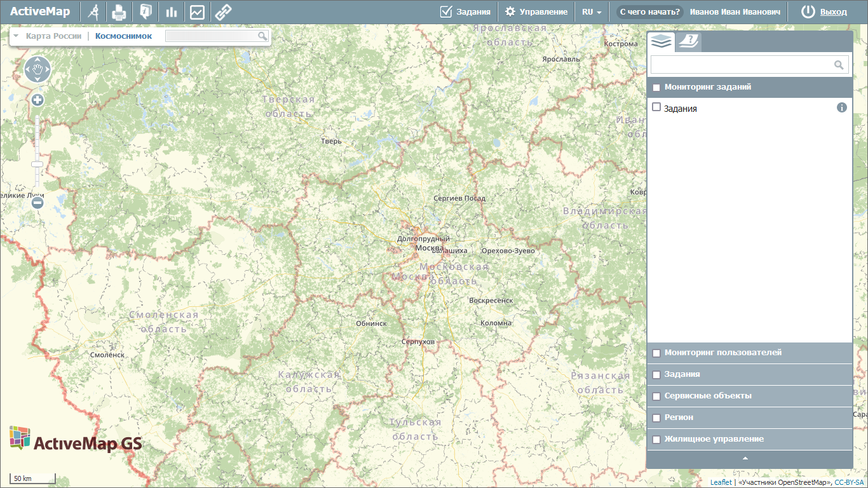Switch base map to Космоснимок

[x=123, y=36]
